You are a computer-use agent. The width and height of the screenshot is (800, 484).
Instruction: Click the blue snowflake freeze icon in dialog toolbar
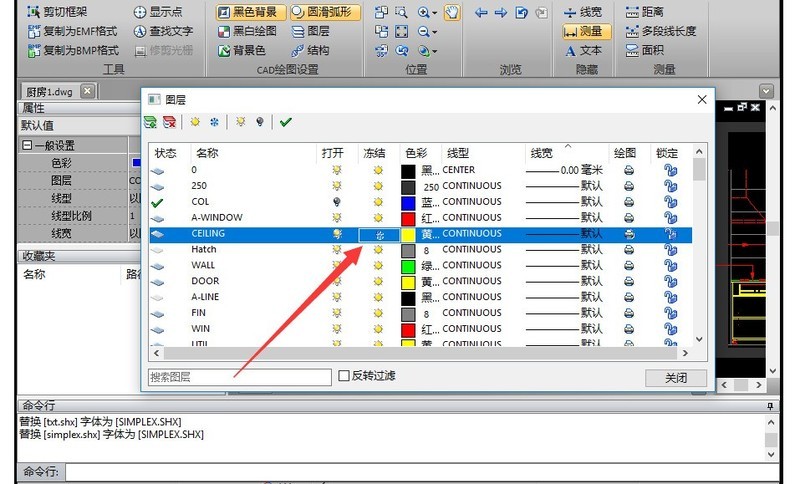point(214,122)
